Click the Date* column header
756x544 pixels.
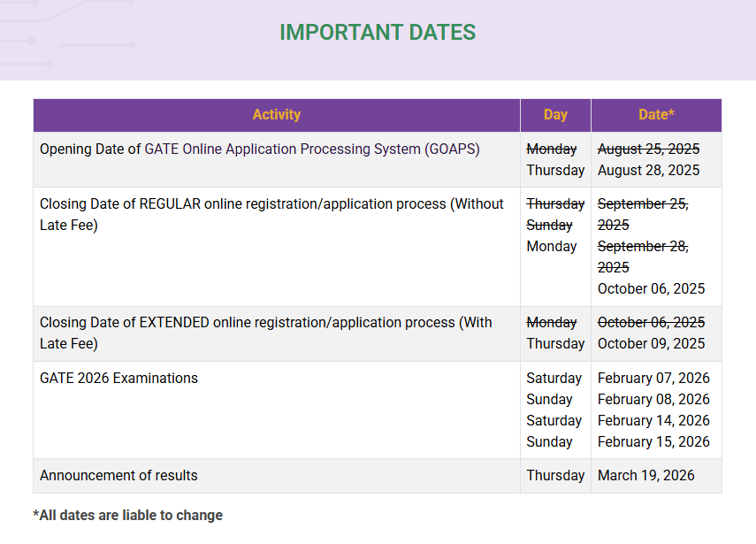pos(656,115)
